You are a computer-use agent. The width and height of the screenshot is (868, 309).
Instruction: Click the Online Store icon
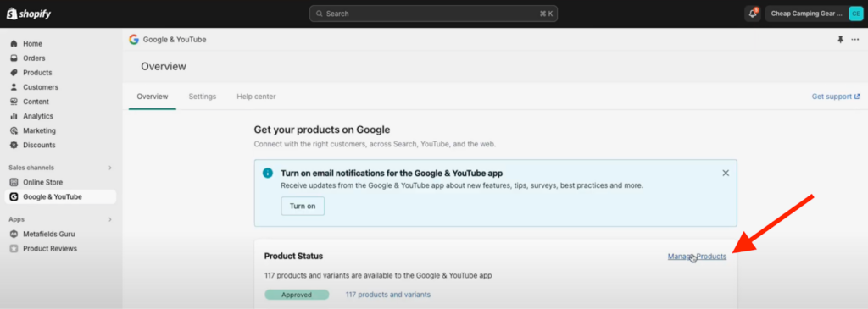(x=14, y=182)
